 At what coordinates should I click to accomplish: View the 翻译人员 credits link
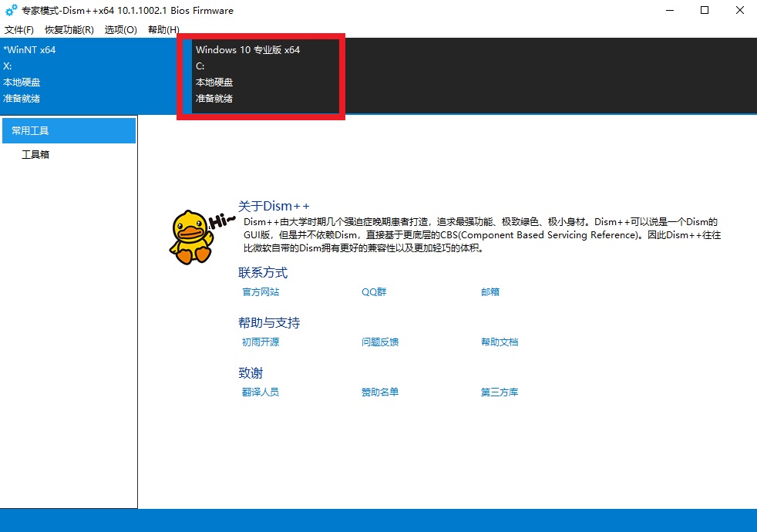pos(261,392)
